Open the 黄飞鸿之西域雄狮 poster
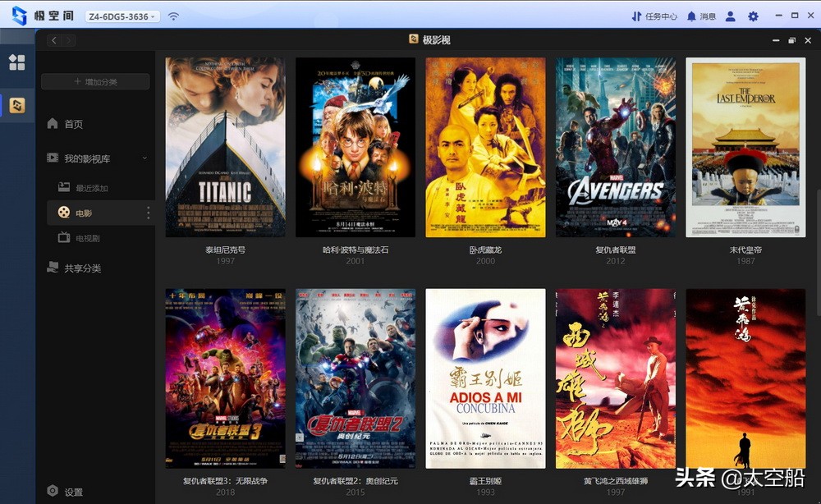Viewport: 821px width, 504px height. pyautogui.click(x=615, y=378)
